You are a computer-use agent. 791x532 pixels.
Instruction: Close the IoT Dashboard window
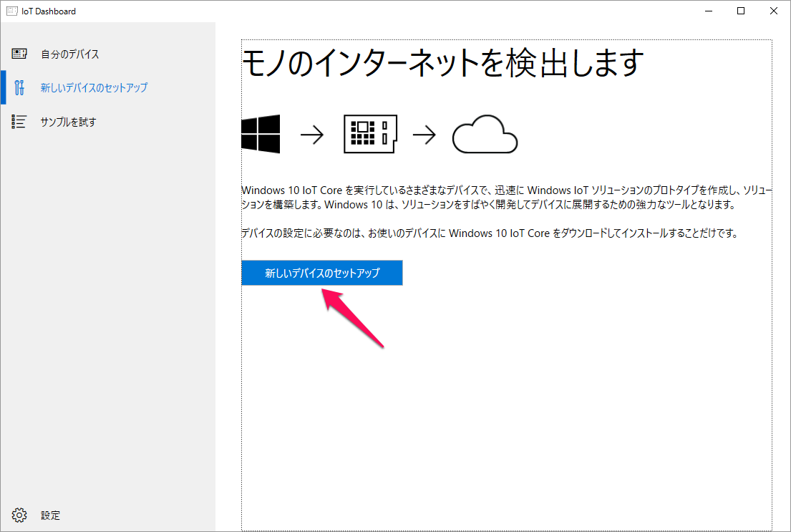tap(773, 11)
